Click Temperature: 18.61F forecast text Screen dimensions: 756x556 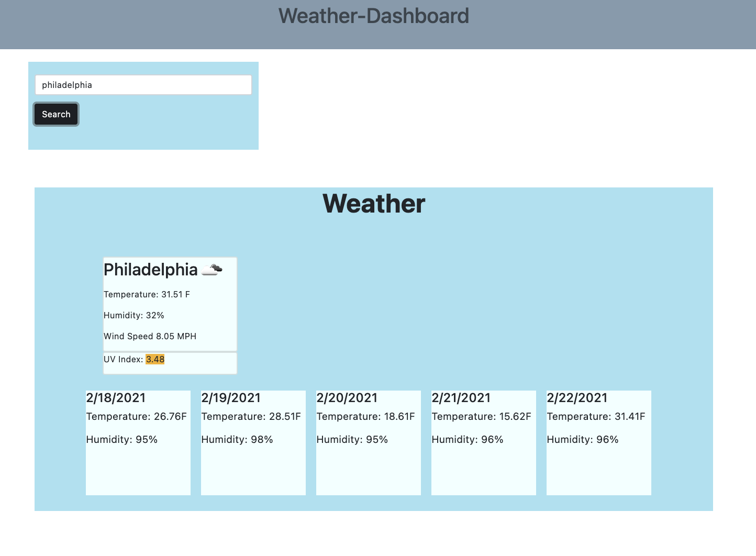(x=366, y=417)
